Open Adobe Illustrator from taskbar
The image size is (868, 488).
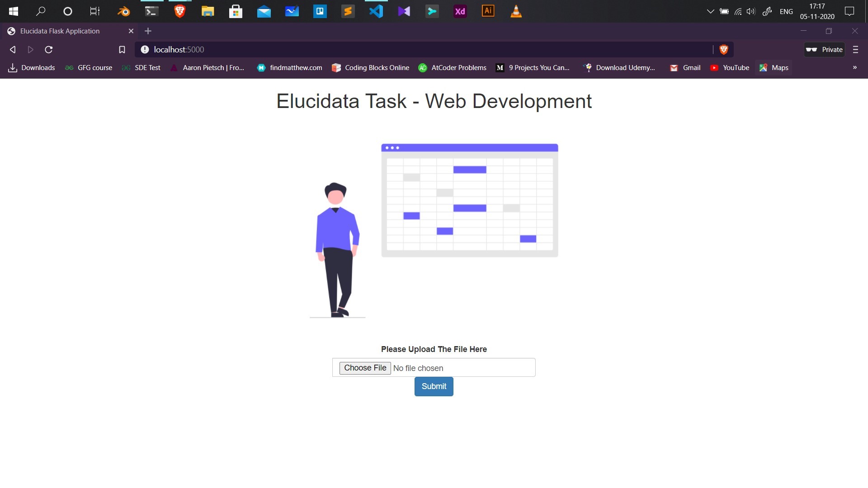tap(488, 11)
